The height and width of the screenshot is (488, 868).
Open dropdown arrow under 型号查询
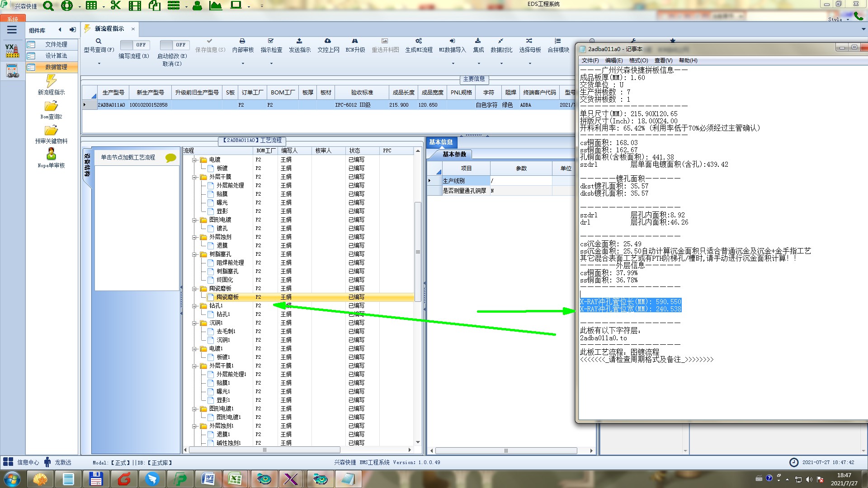(99, 63)
